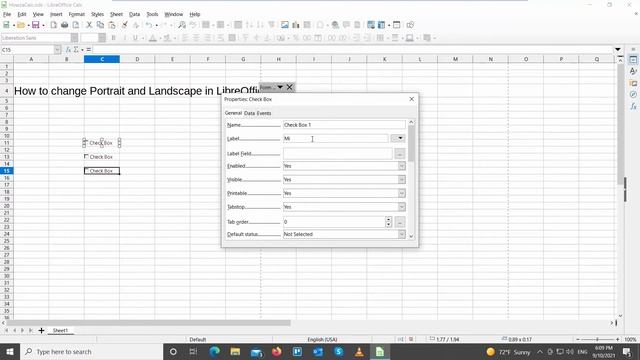Expand the Tabstop dropdown
Viewport: 640px width, 360px height.
click(x=402, y=207)
